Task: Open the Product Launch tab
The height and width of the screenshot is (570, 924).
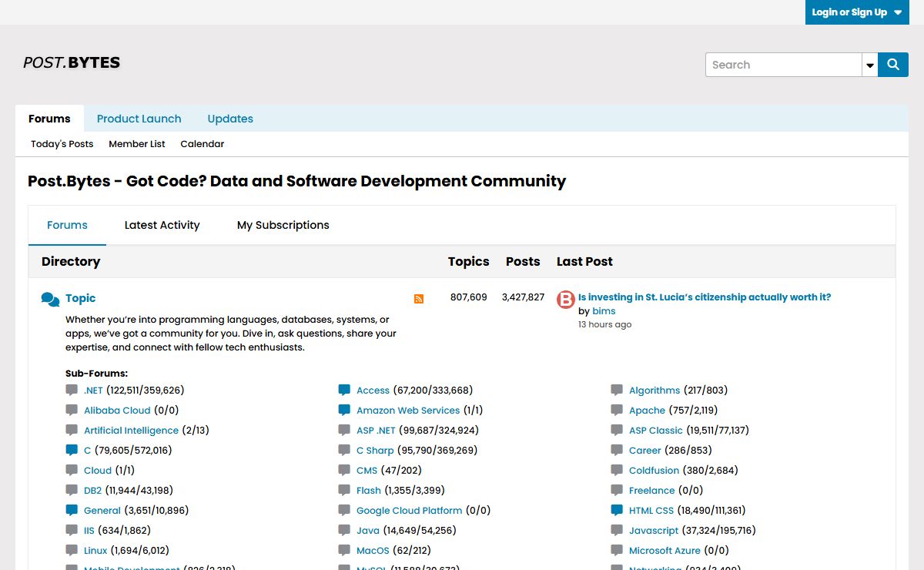Action: (139, 119)
